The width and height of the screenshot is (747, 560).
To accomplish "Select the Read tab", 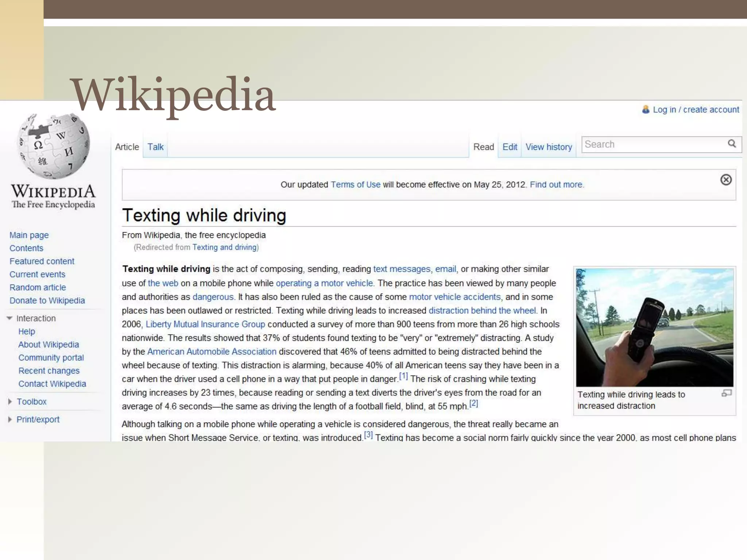I will (484, 147).
